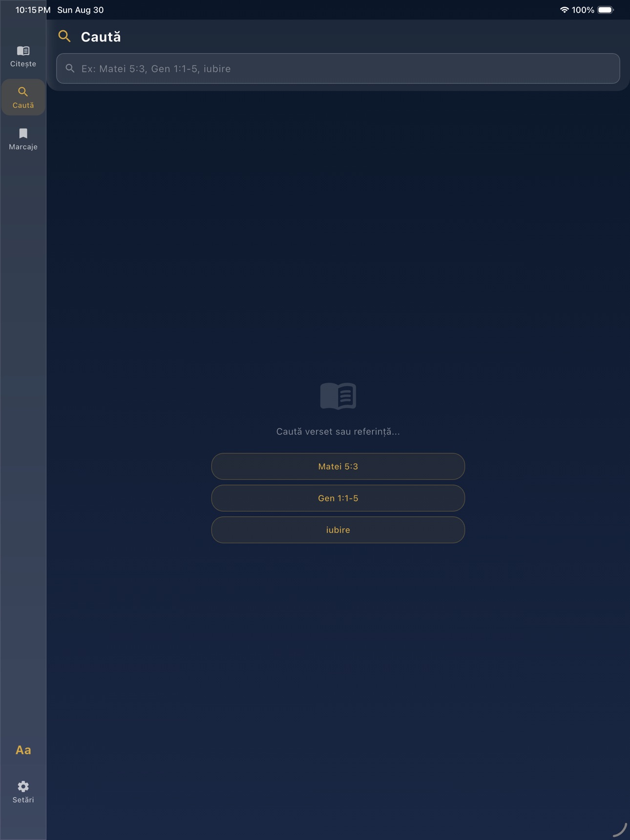The height and width of the screenshot is (840, 630).
Task: Click the Sun Aug 30 date
Action: tap(80, 10)
